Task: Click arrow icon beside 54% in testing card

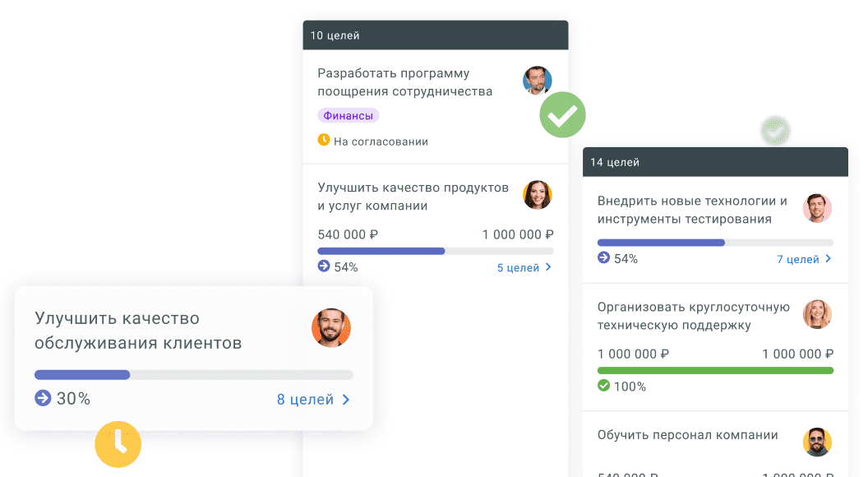Action: pos(603,257)
